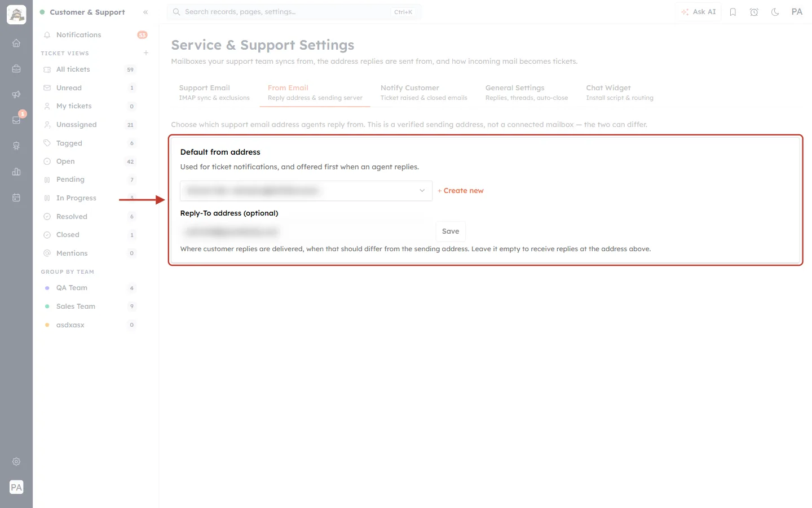Click the robot icon in the left rail
The width and height of the screenshot is (812, 508).
click(x=16, y=146)
